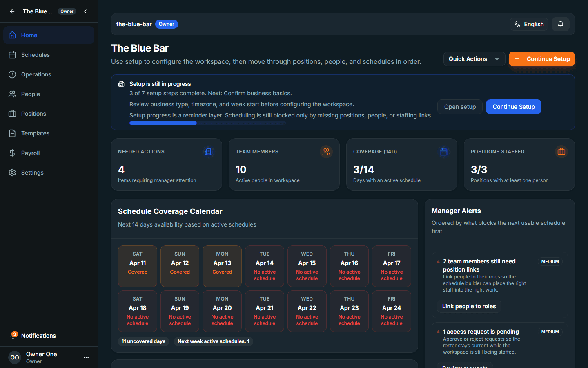Click the 11 uncovered days chip

[143, 341]
